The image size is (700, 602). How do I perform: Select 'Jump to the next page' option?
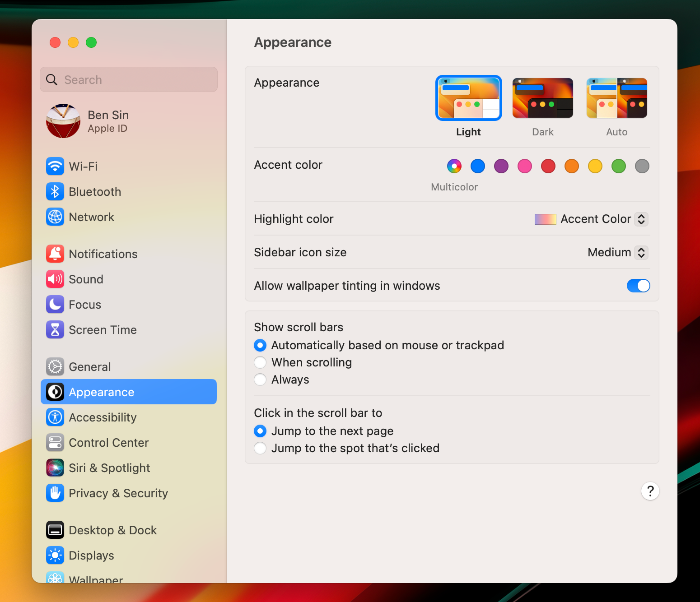point(260,431)
